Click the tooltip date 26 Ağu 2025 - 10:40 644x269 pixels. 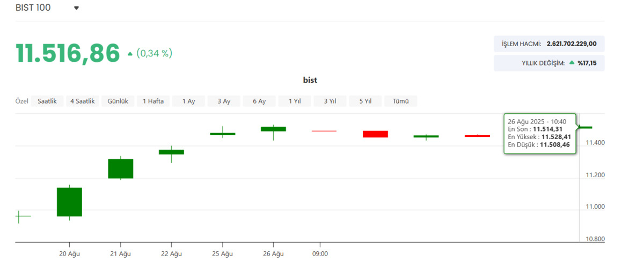pyautogui.click(x=537, y=121)
